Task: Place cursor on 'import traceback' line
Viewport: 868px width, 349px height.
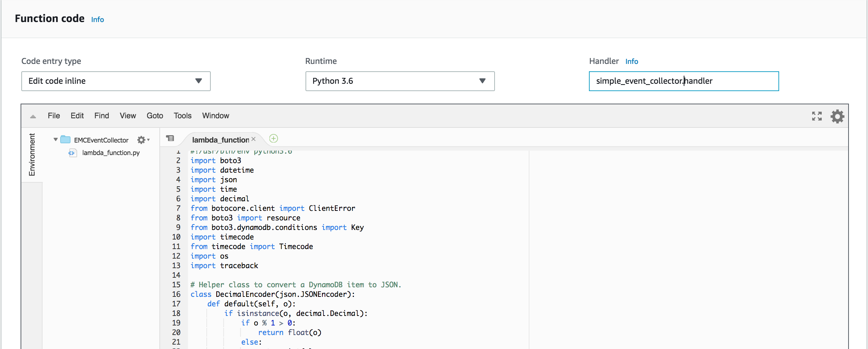Action: point(224,266)
